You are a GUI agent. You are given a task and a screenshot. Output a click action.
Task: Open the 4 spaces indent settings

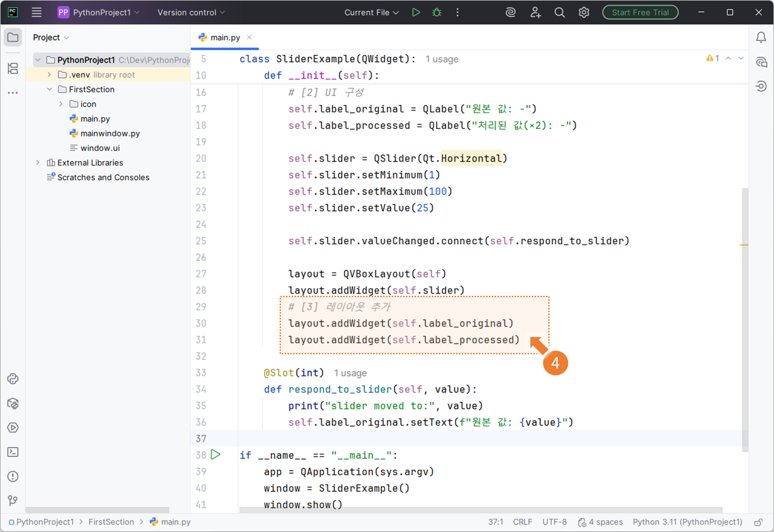coord(600,522)
